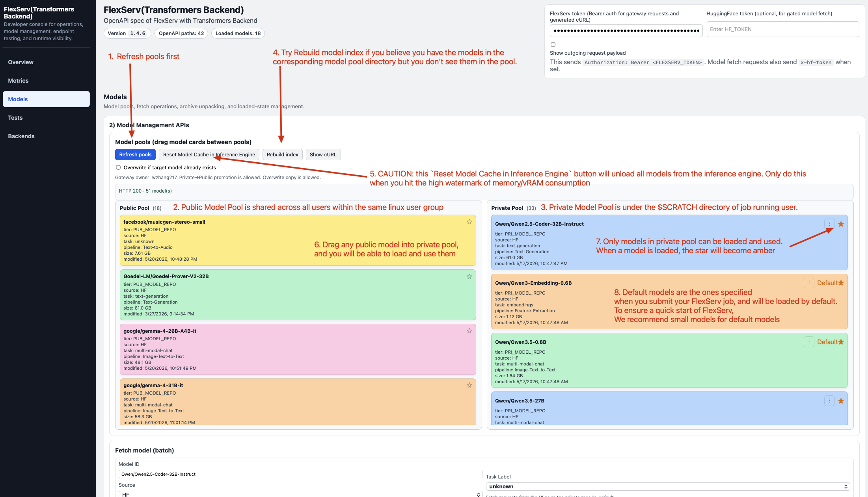Click Reset Model Cache in Inference Engine
The height and width of the screenshot is (497, 868).
click(209, 155)
